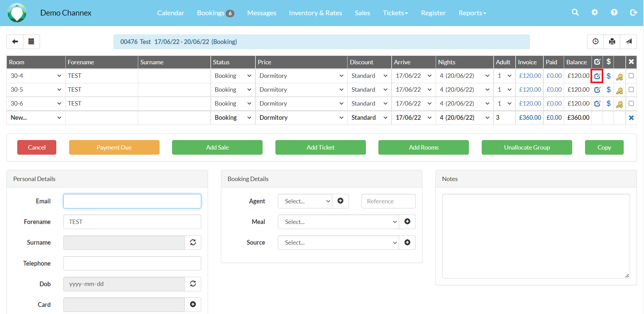Focus the Email input field

[x=132, y=201]
